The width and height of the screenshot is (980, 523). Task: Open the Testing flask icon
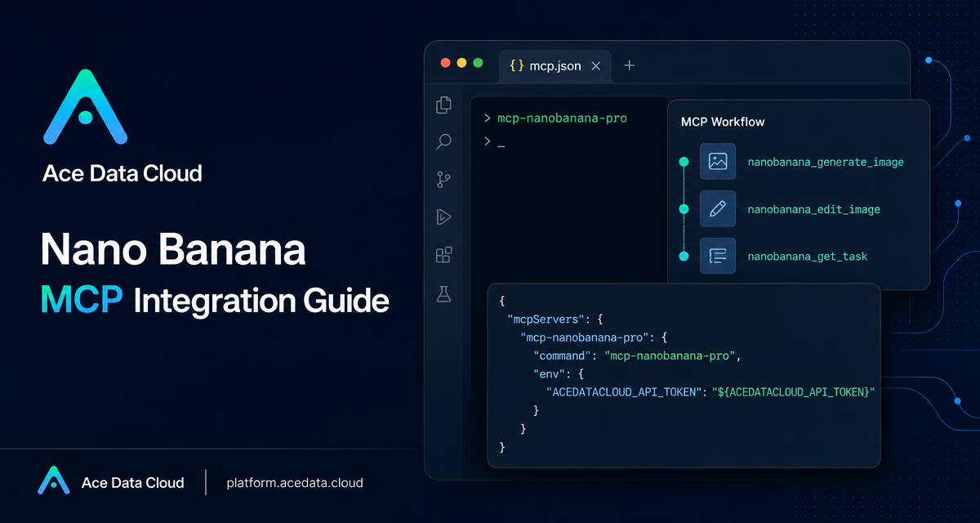pos(443,293)
